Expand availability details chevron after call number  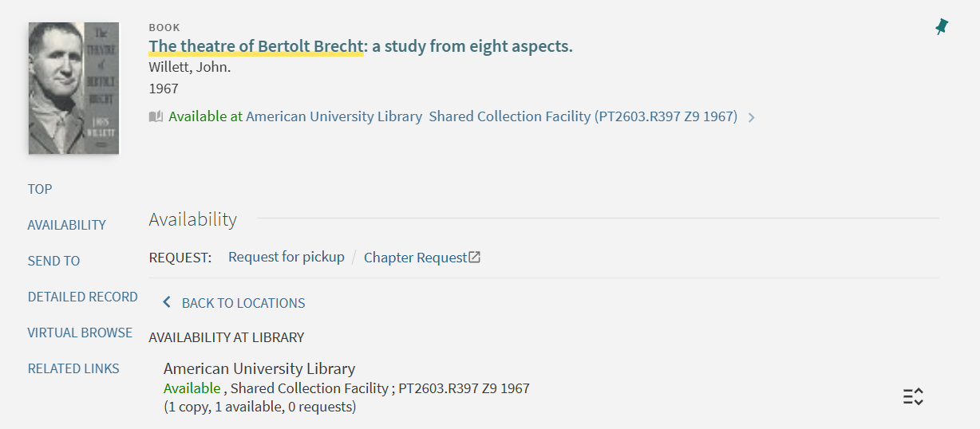[x=751, y=118]
